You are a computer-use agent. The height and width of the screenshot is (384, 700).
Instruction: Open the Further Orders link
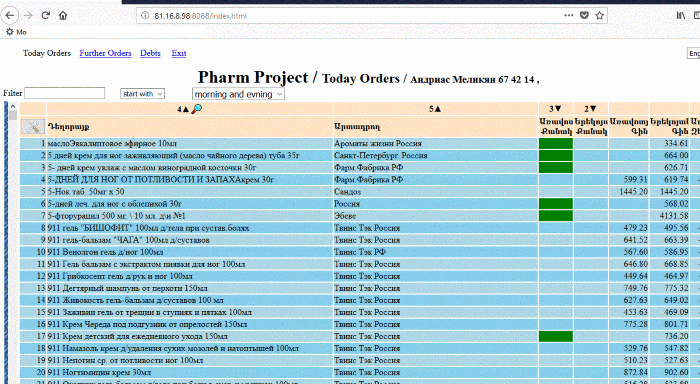coord(105,53)
